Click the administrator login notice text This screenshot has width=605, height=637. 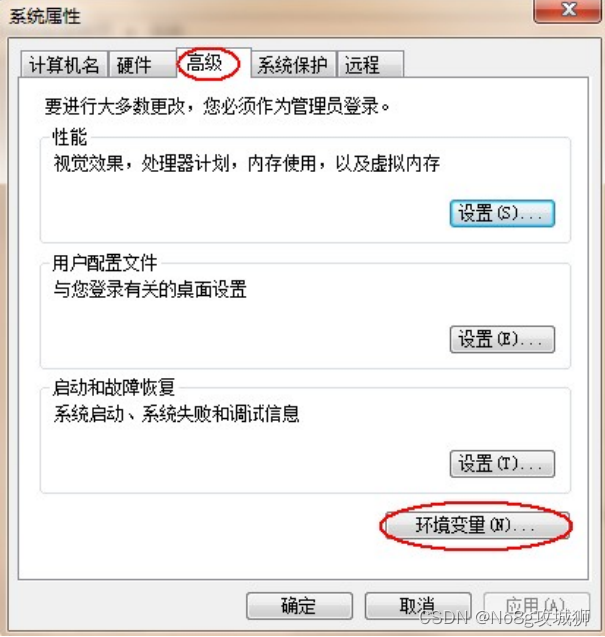point(217,106)
